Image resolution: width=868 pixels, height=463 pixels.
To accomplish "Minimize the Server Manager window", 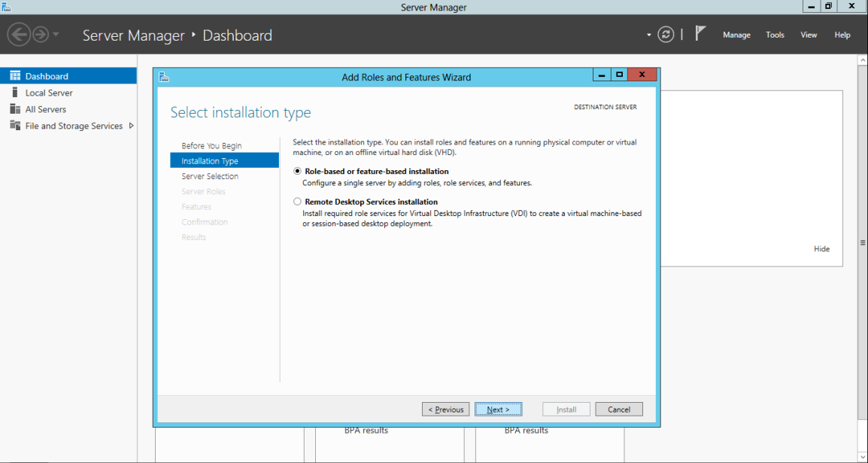I will click(x=812, y=7).
